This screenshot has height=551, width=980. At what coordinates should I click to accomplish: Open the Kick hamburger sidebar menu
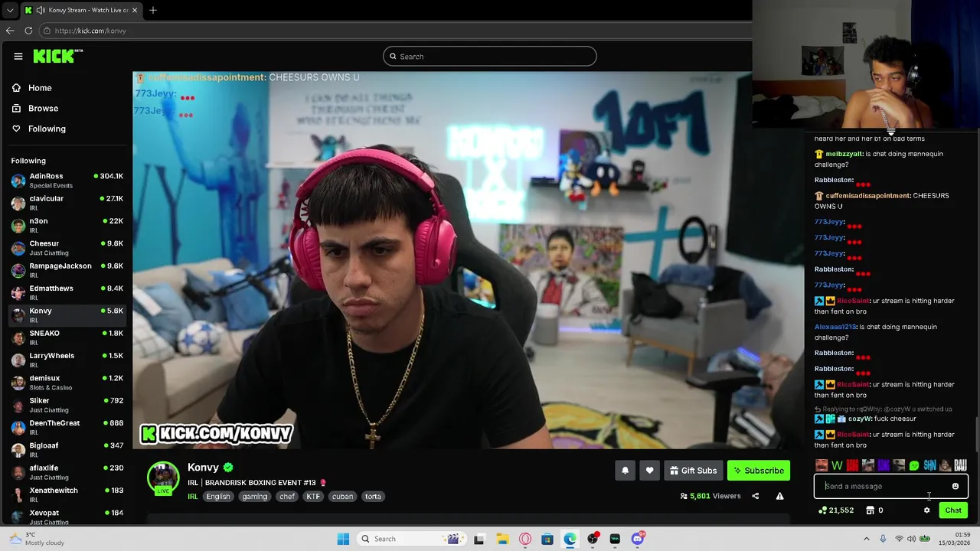[x=18, y=56]
